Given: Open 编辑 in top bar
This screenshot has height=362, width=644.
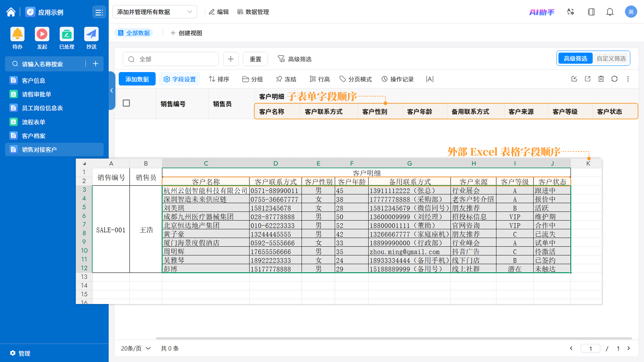Looking at the screenshot, I should 219,12.
